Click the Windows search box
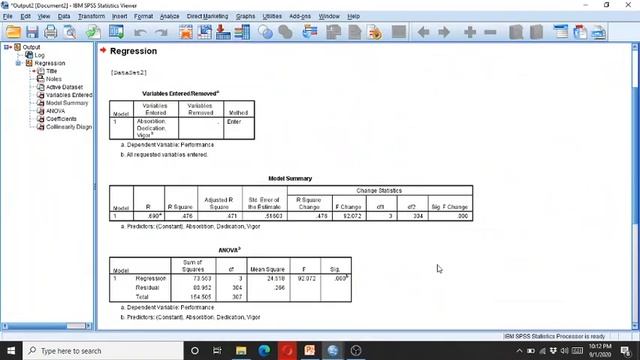The image size is (640, 360). tap(103, 351)
